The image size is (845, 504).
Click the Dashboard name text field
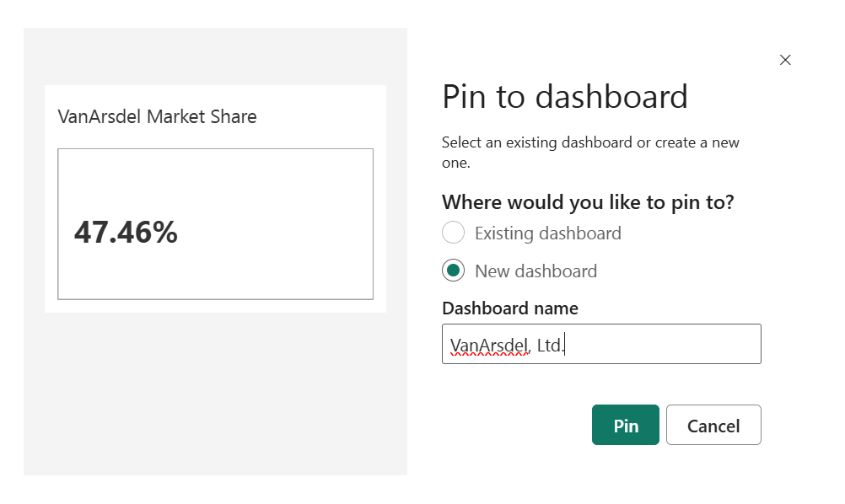tap(600, 344)
